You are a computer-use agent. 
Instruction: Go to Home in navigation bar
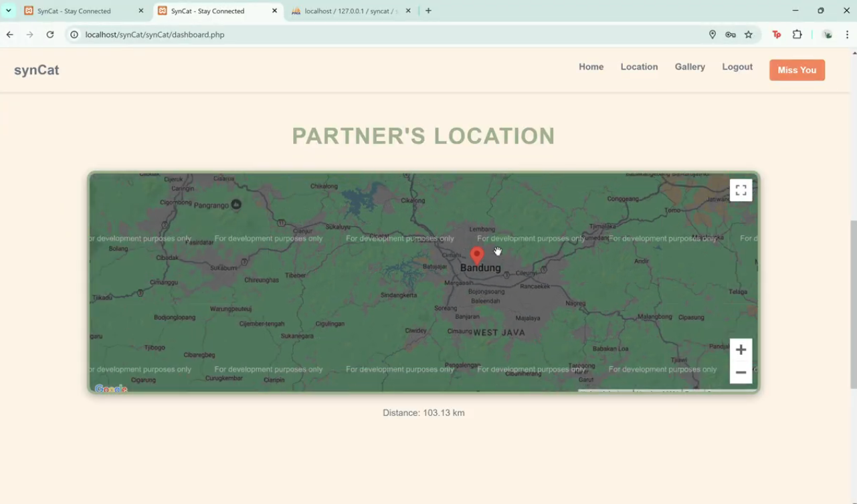(x=591, y=67)
